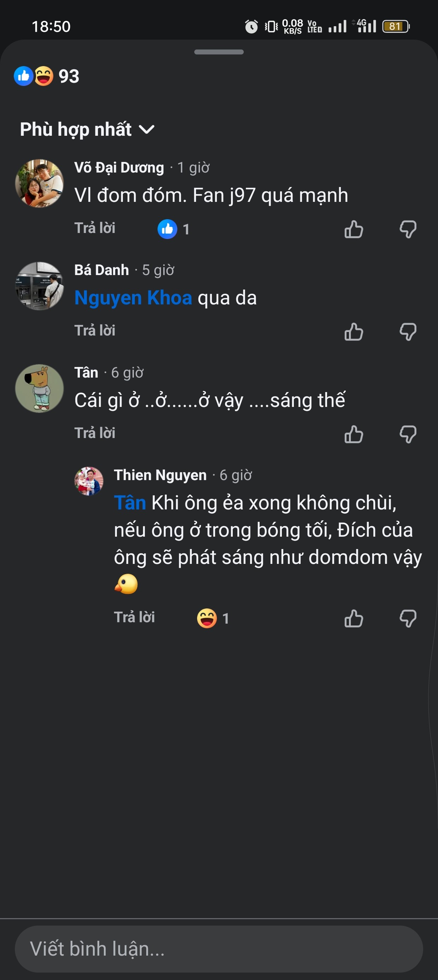This screenshot has width=438, height=980.
Task: Tap thumbs down on Bá Danh's comment
Action: 408,332
